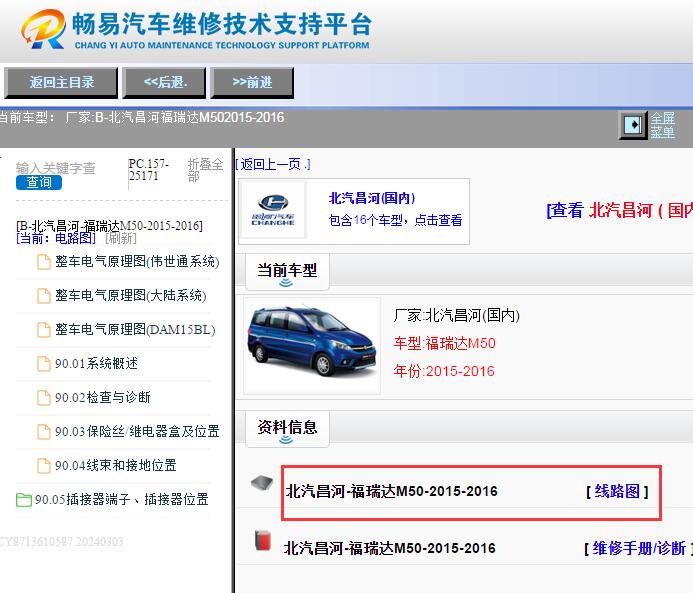This screenshot has width=693, height=593.
Task: Click [B-北汽昌河-福瑞达M50-2015-2016] tree root text
Action: click(x=109, y=226)
